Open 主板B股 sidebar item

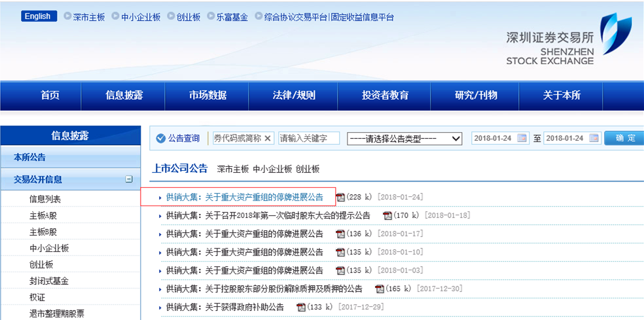click(x=43, y=232)
